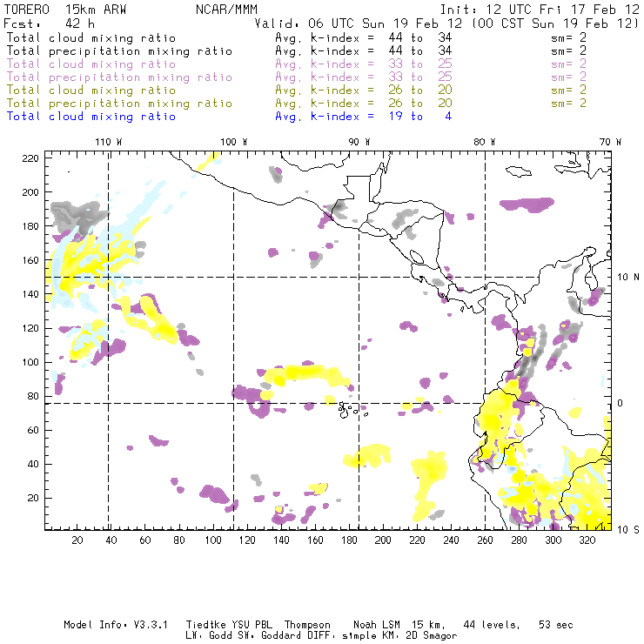Click "320" on the horizontal axis
The image size is (644, 644).
click(x=587, y=540)
